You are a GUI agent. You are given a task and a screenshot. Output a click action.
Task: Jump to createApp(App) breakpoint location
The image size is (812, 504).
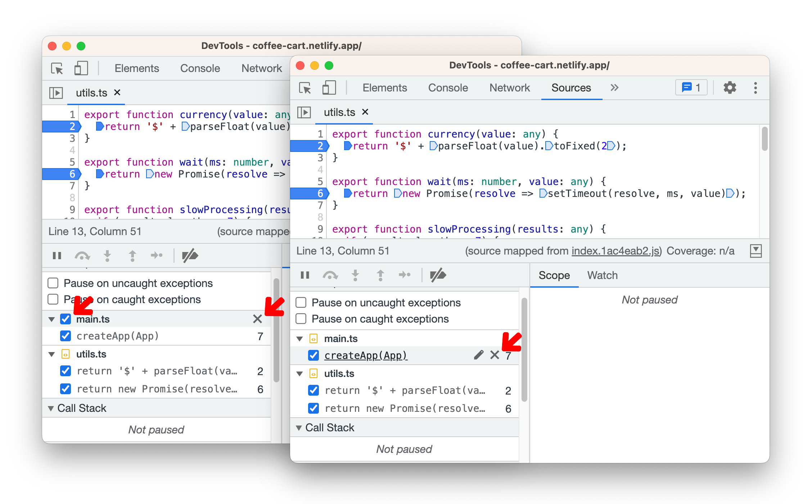[366, 355]
